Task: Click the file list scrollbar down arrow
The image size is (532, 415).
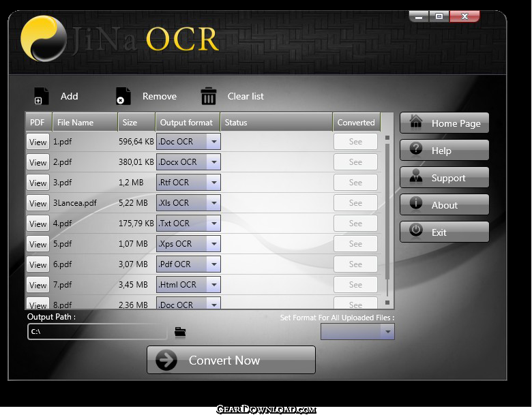Action: coord(387,303)
